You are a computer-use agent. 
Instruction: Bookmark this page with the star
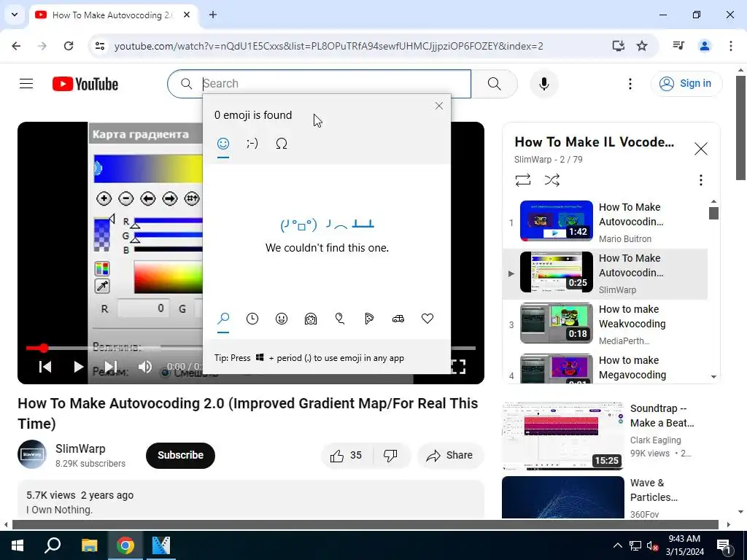tap(642, 46)
